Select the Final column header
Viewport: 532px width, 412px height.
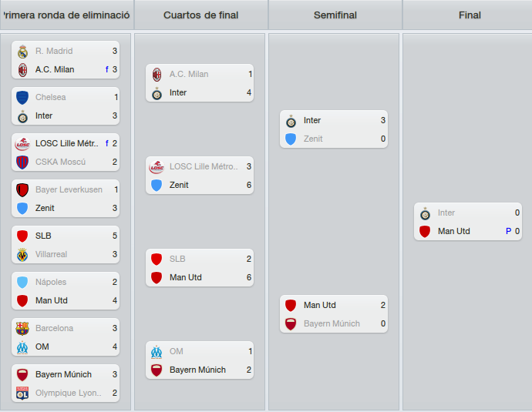tap(470, 15)
